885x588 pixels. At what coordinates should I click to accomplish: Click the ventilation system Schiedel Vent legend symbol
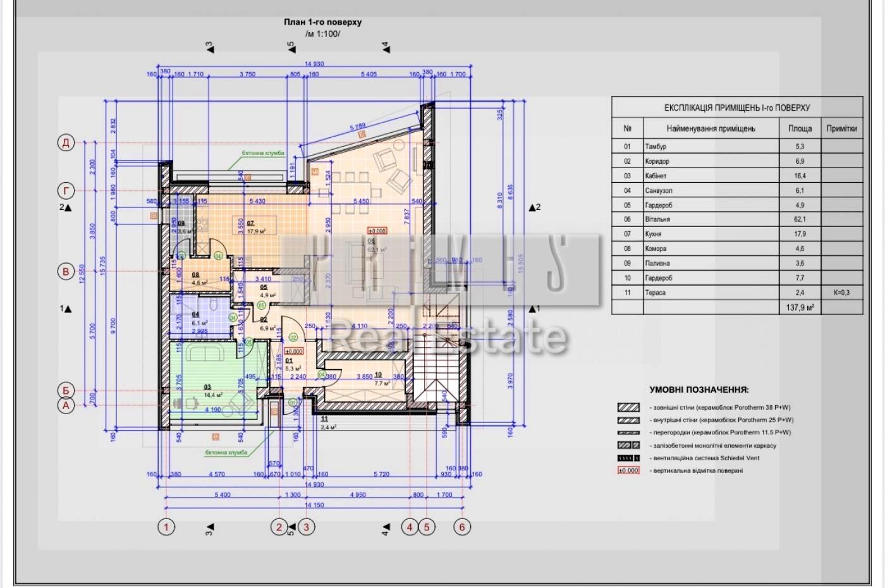[628, 458]
